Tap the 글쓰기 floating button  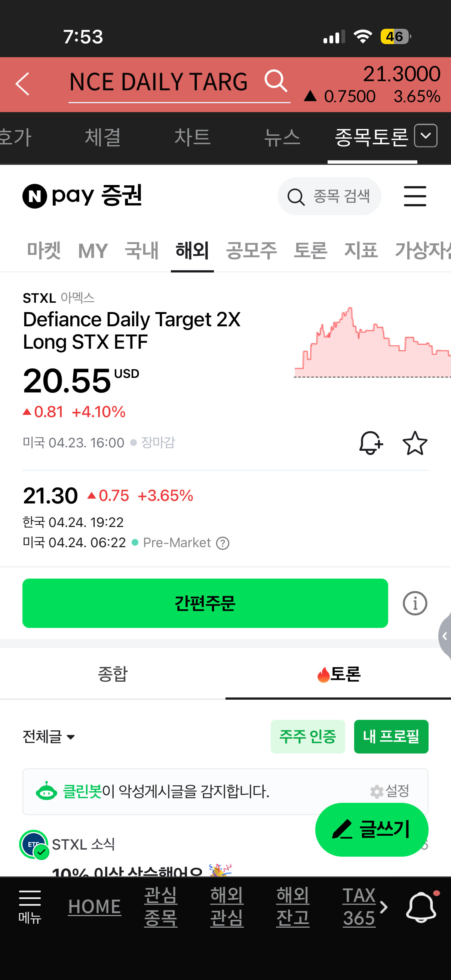(372, 830)
